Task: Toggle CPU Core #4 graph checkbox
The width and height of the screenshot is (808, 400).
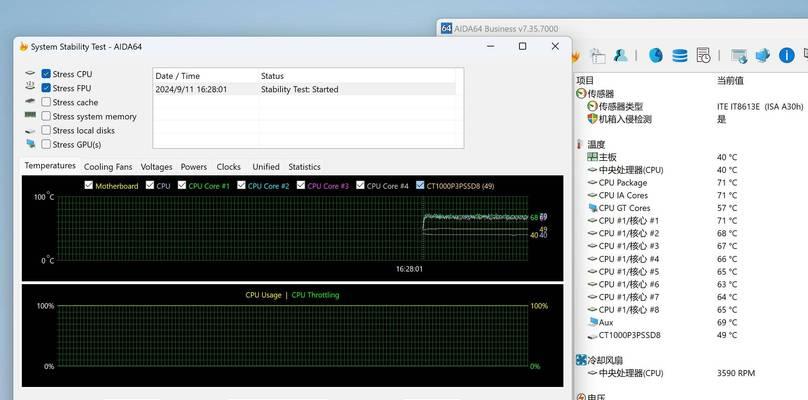Action: click(360, 185)
